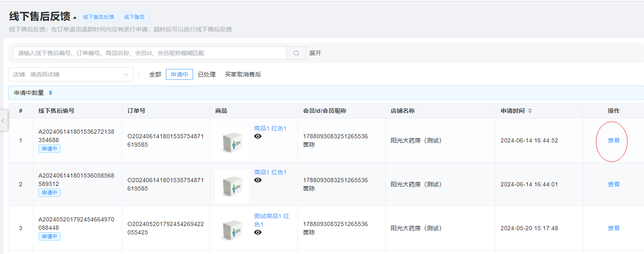Viewport: 644px width, 254px height.
Task: Click 申请中数量 count value 8
Action: [x=51, y=93]
